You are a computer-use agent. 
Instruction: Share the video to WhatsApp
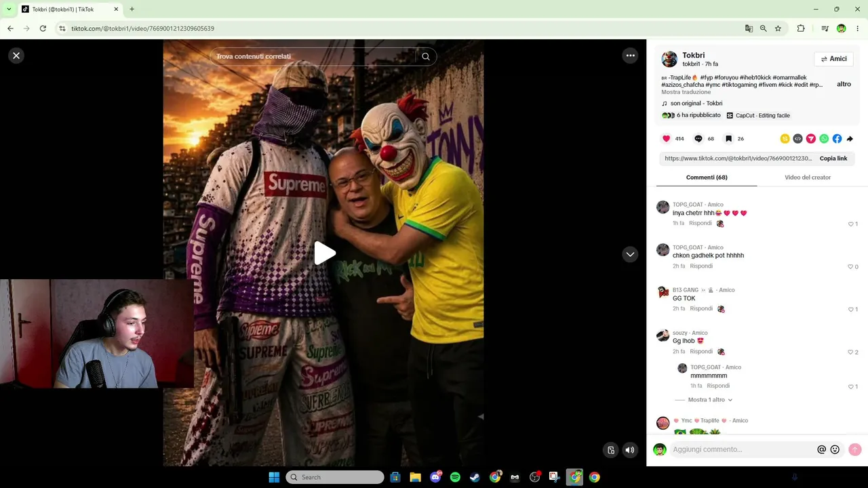pos(824,138)
